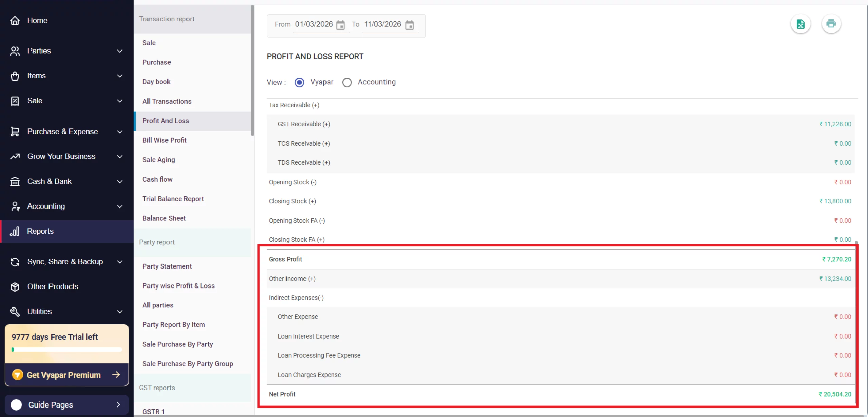Expand the Parties menu chevron
868x417 pixels.
coord(120,51)
